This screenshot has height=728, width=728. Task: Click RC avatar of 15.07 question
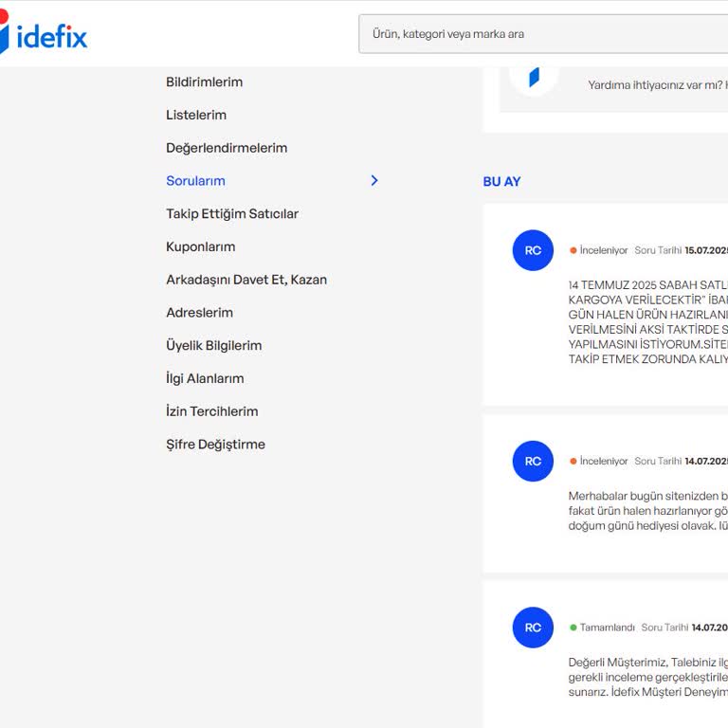point(533,250)
